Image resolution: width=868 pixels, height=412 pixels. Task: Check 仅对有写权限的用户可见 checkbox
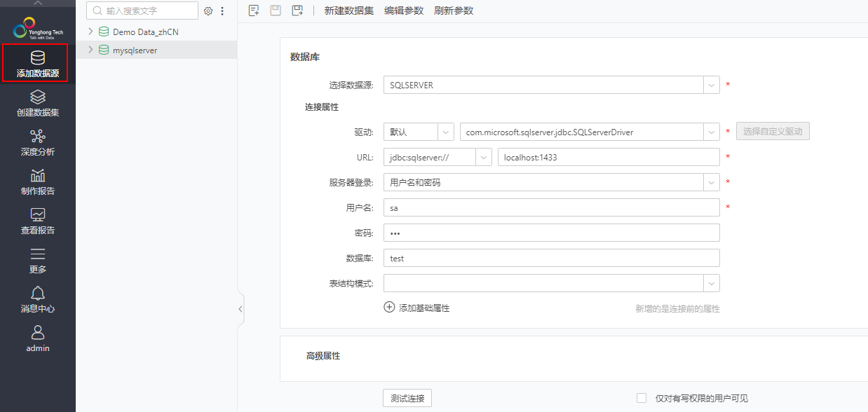642,397
